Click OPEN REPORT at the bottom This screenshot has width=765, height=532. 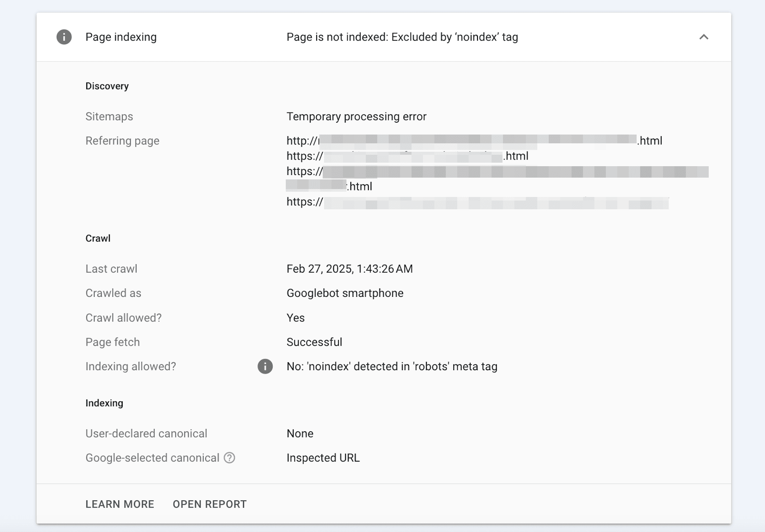coord(210,504)
